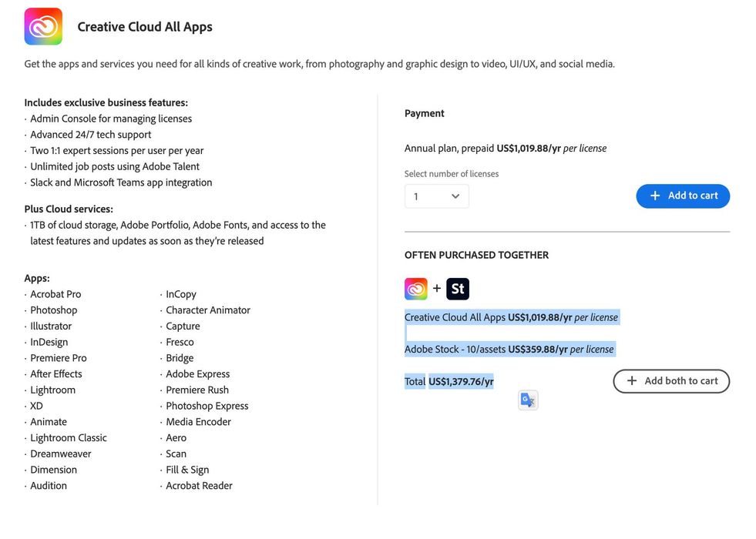Click Illustrator in the apps list

point(51,326)
